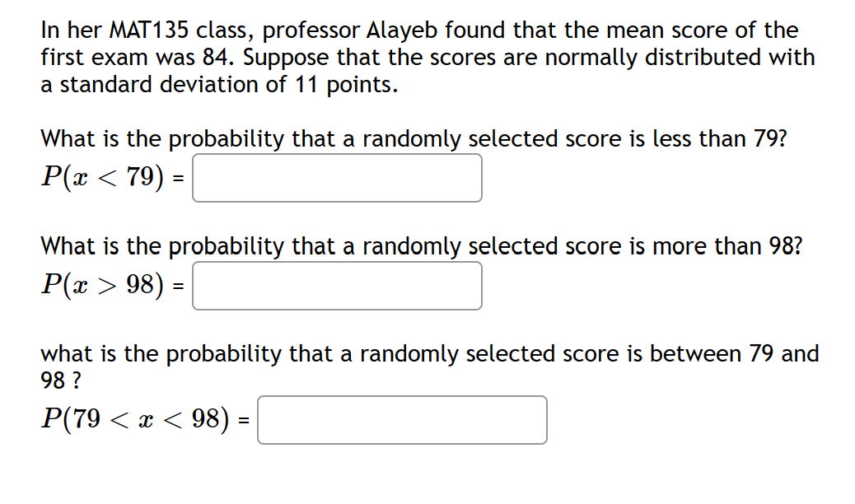
Task: Click the question text about scores more than 98
Action: [420, 246]
